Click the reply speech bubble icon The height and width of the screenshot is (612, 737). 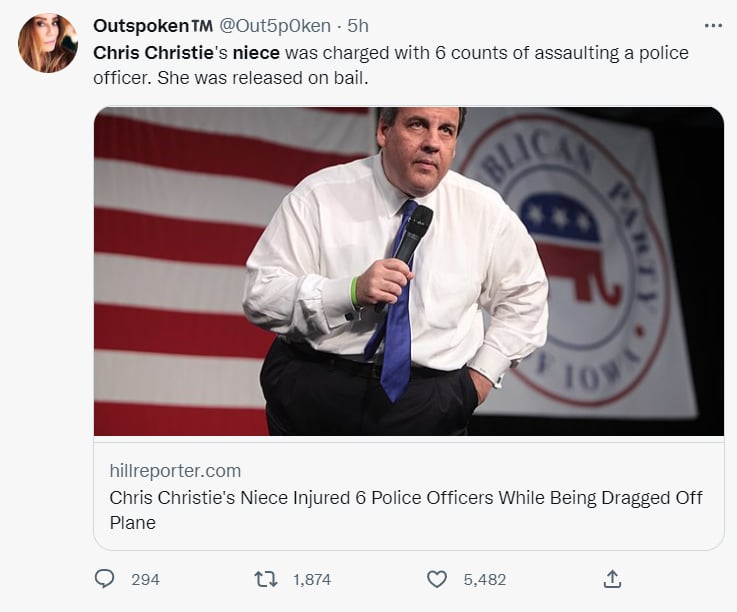point(104,579)
